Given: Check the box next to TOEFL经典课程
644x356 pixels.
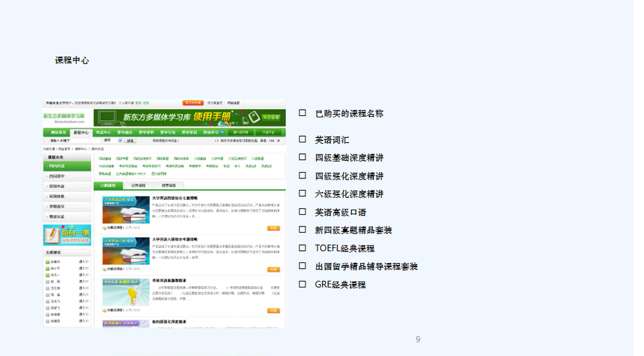Looking at the screenshot, I should point(302,248).
